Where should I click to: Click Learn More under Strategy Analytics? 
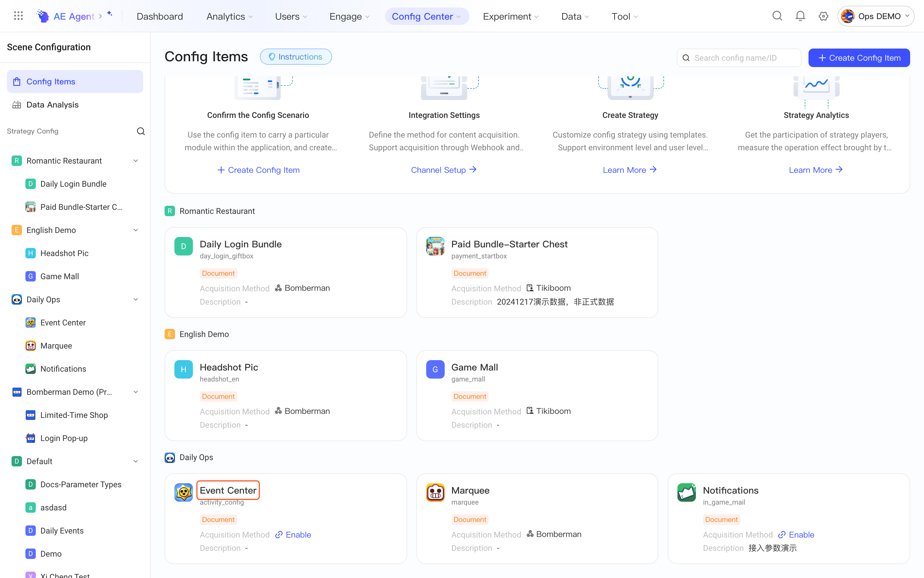pyautogui.click(x=815, y=170)
